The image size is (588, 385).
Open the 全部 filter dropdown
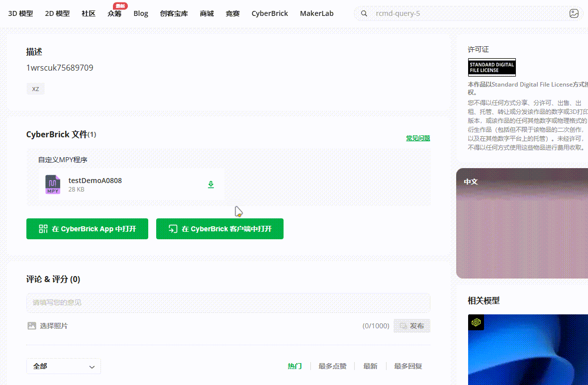[64, 366]
